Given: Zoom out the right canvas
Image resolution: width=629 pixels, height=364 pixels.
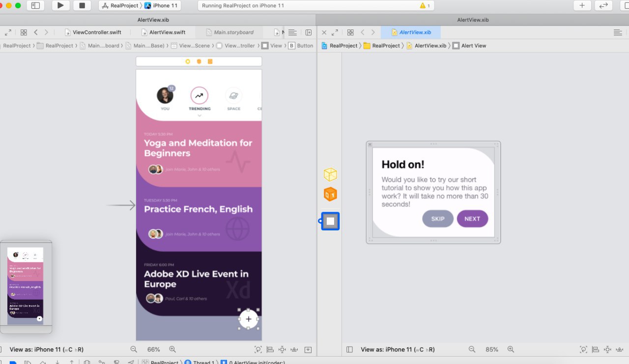Looking at the screenshot, I should pos(472,349).
